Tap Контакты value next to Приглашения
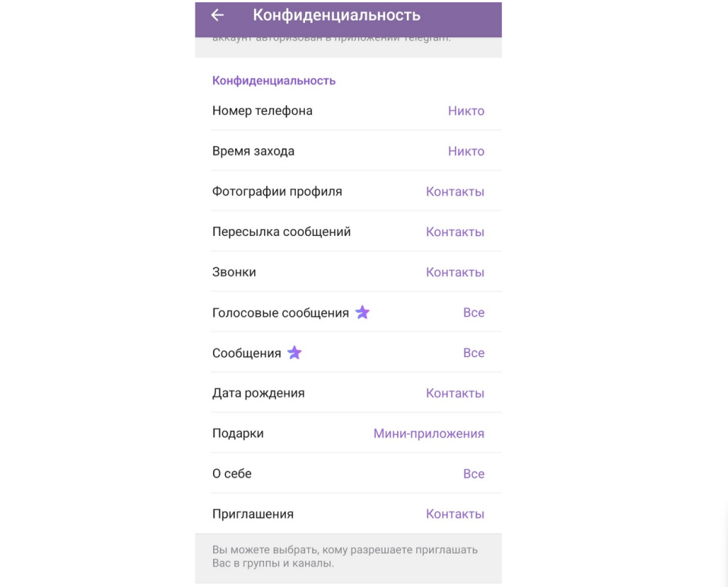 (x=455, y=514)
